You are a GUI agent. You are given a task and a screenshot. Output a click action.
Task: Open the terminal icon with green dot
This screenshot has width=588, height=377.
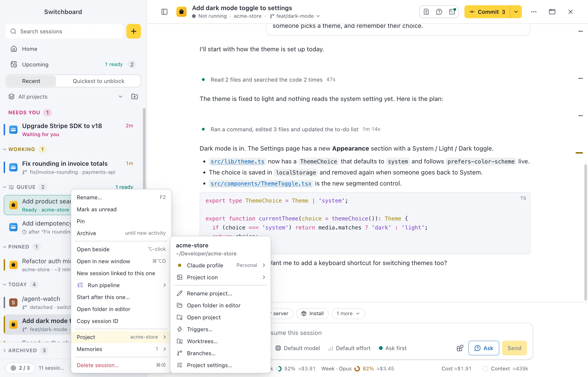click(x=452, y=12)
